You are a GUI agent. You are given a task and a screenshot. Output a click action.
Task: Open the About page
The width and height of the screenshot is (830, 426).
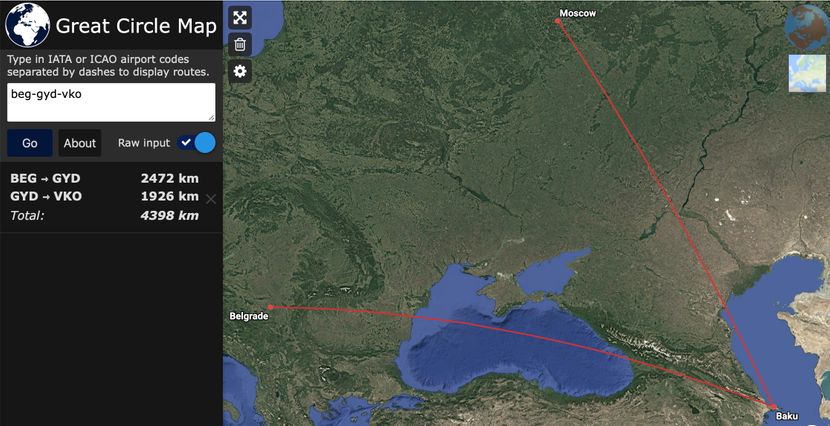point(80,143)
